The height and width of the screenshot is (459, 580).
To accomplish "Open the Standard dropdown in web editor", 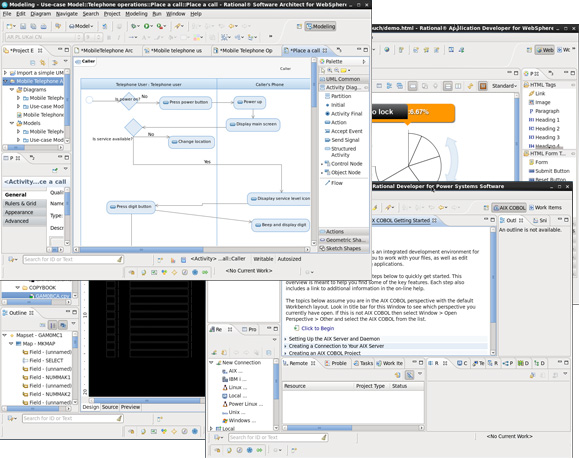I will [x=504, y=86].
